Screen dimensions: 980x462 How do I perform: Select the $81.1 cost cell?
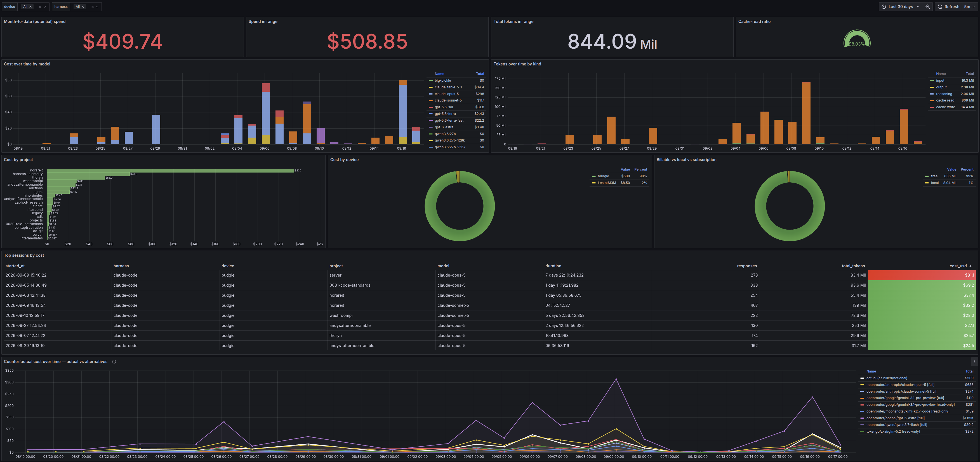922,275
